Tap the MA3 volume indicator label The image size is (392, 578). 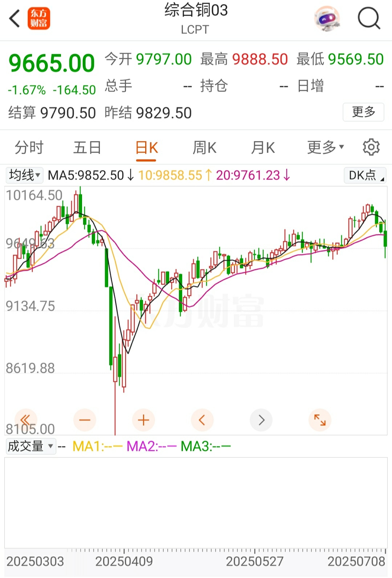click(x=206, y=446)
